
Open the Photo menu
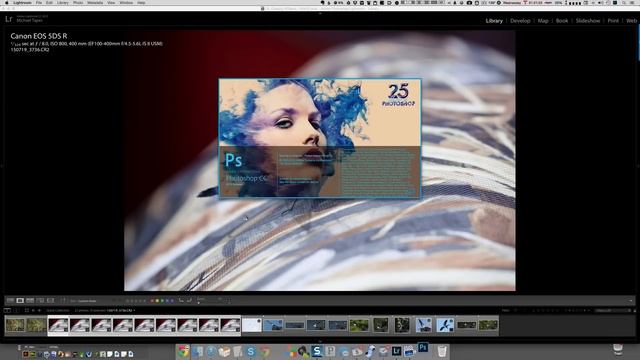(x=78, y=3)
